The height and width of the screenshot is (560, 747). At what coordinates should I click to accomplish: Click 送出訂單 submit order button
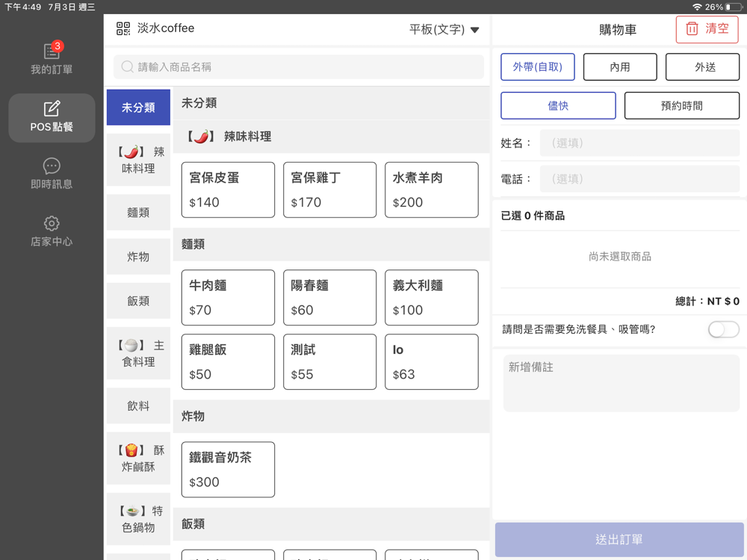click(x=619, y=540)
